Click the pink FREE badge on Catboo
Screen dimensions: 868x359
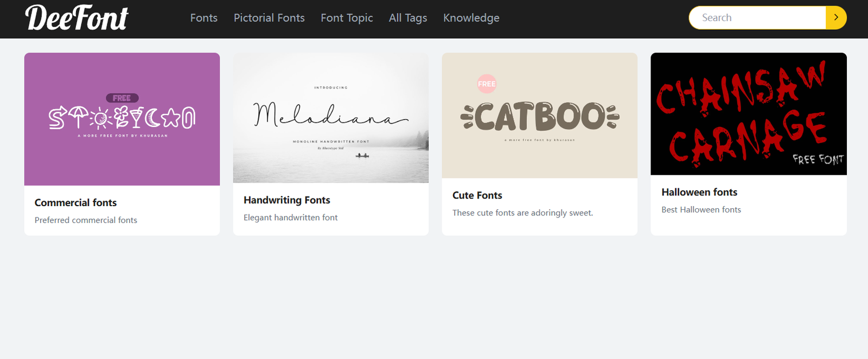487,84
